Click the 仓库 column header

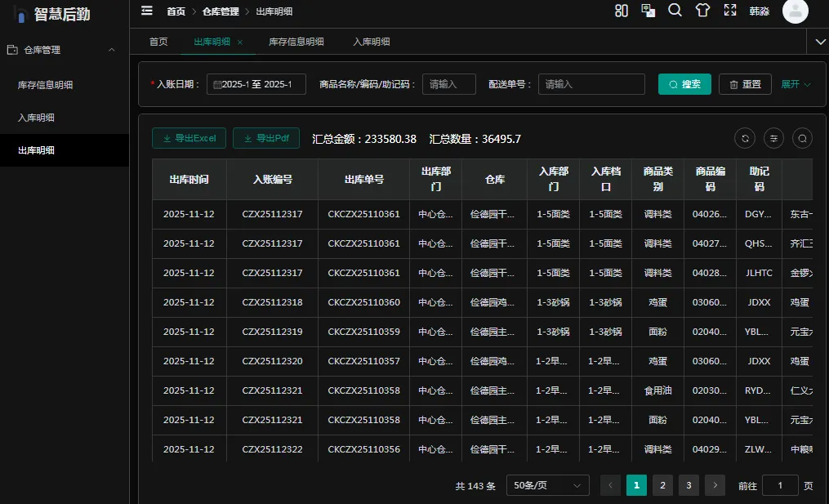(x=494, y=179)
